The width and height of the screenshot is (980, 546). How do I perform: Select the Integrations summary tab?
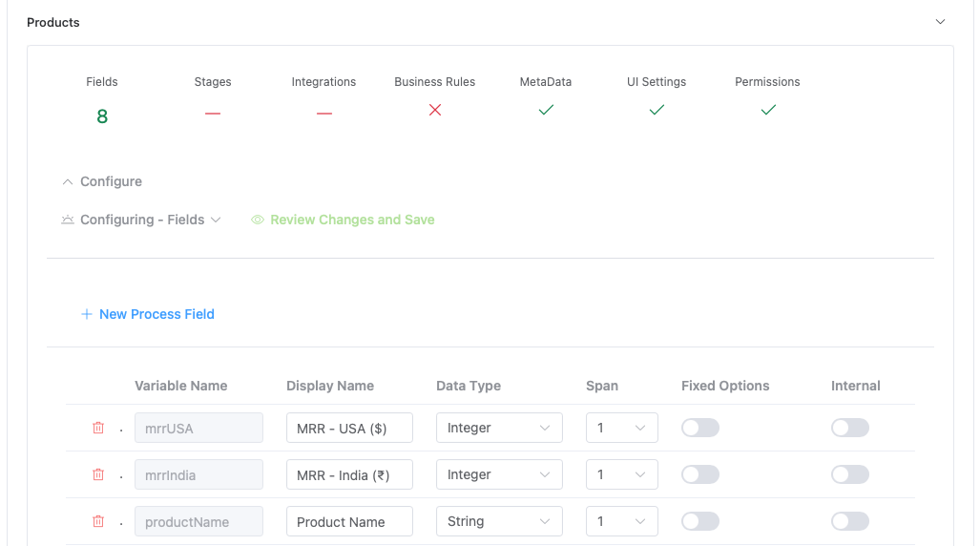pyautogui.click(x=323, y=82)
